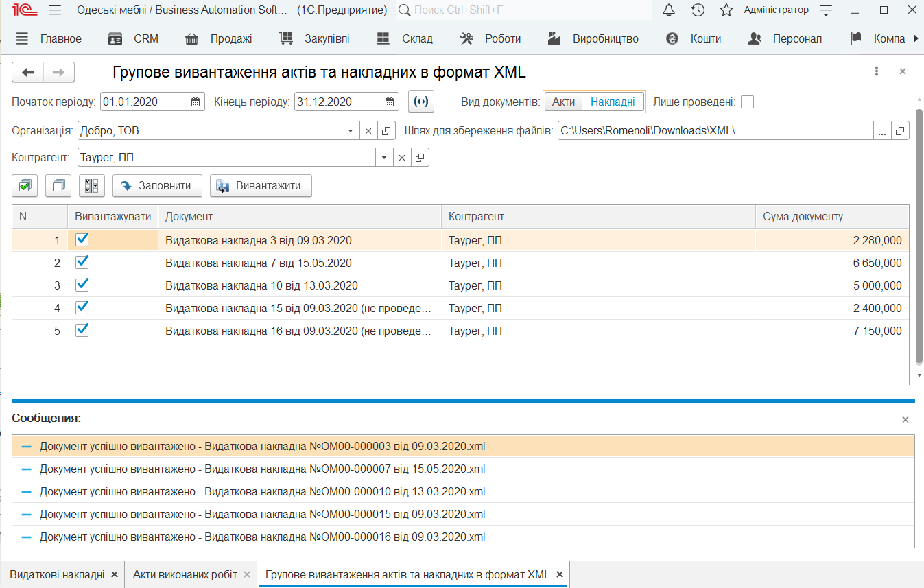Toggle Лише проведені checkbox
This screenshot has height=588, width=924.
pyautogui.click(x=748, y=102)
